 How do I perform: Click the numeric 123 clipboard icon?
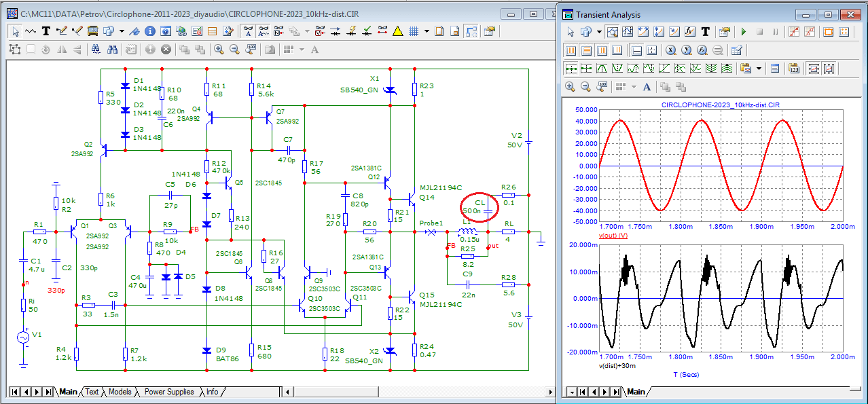point(794,69)
